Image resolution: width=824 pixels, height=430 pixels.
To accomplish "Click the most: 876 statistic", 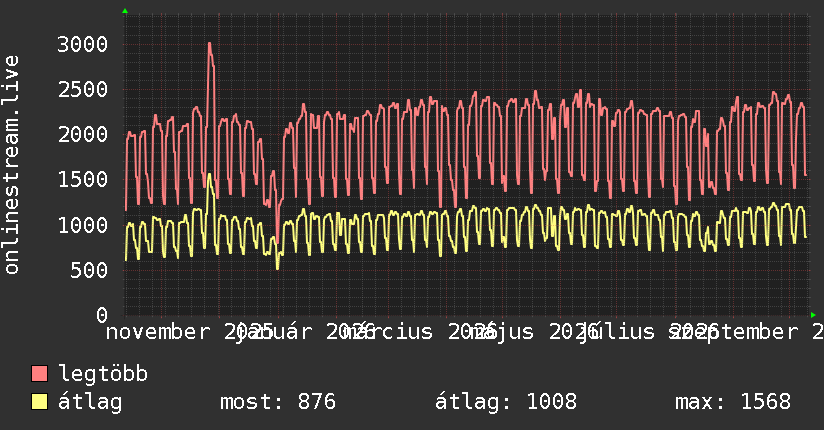I will 278,402.
